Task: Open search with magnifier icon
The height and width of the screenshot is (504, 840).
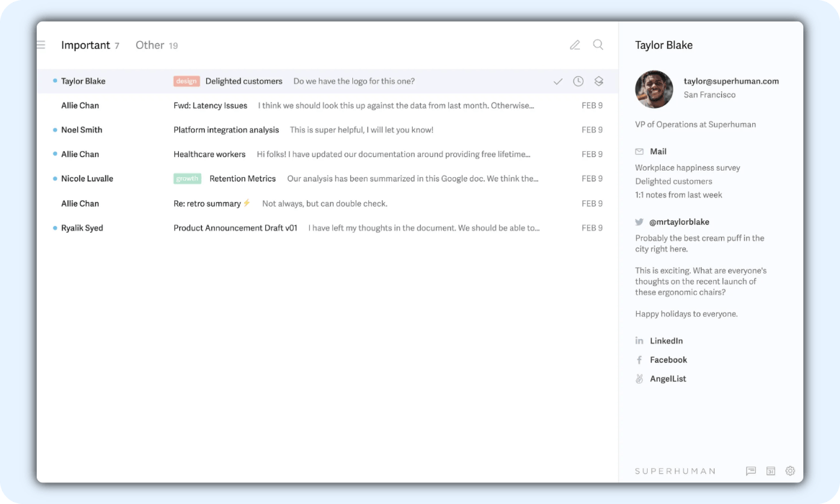Action: [598, 45]
